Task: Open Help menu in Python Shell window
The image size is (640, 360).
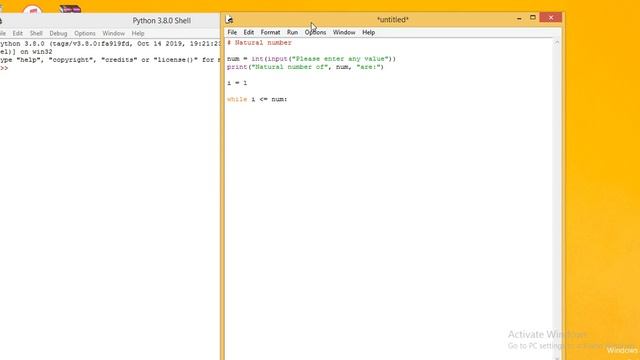Action: tap(138, 33)
